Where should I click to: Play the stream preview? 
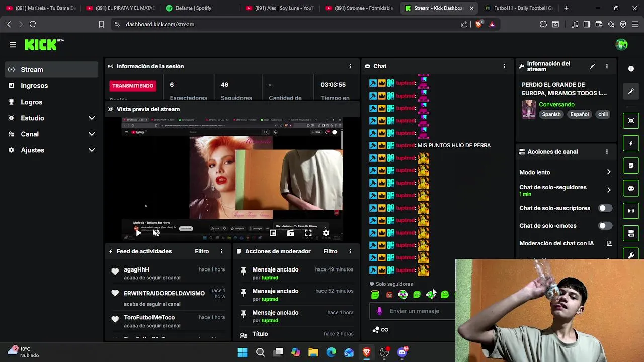(138, 233)
